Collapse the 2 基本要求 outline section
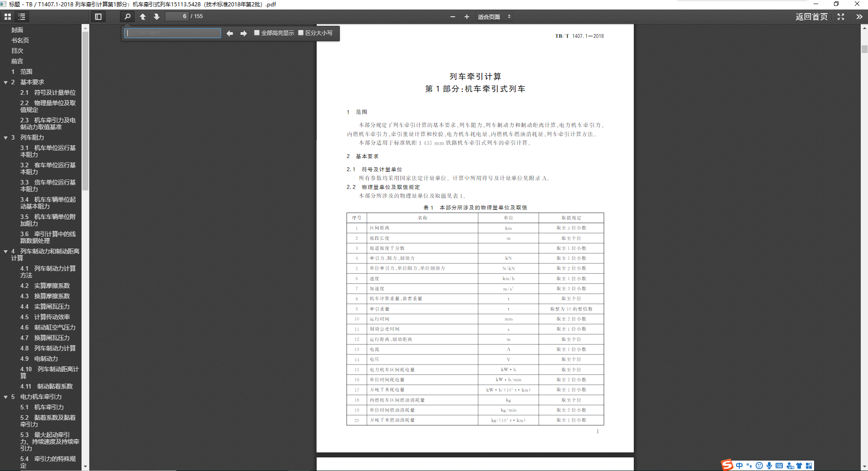Image resolution: width=868 pixels, height=471 pixels. pyautogui.click(x=6, y=83)
